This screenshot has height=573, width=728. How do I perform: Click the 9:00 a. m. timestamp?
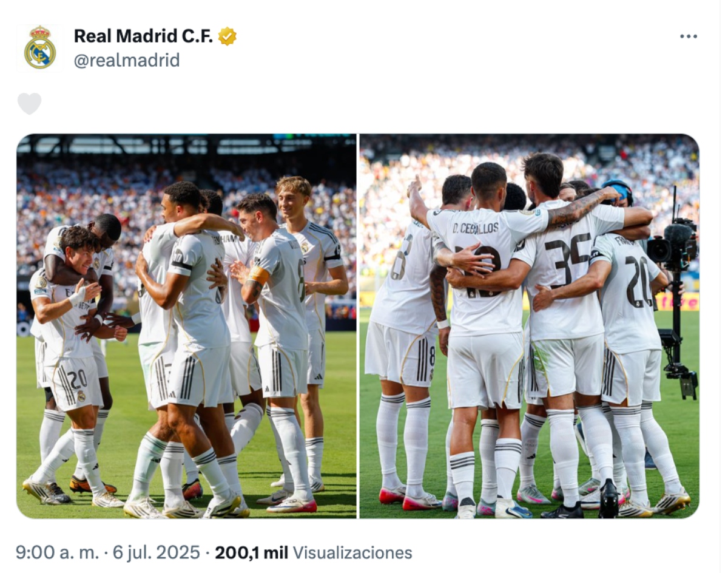[57, 552]
